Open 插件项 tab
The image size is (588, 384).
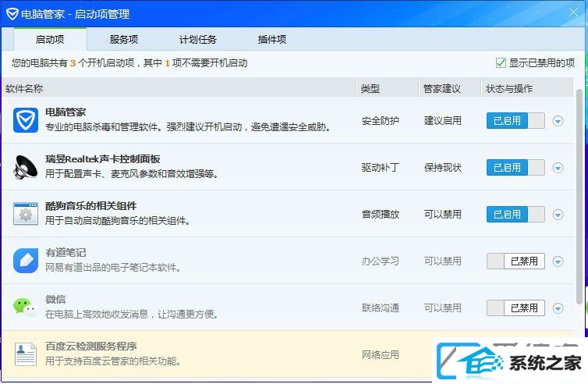point(272,39)
